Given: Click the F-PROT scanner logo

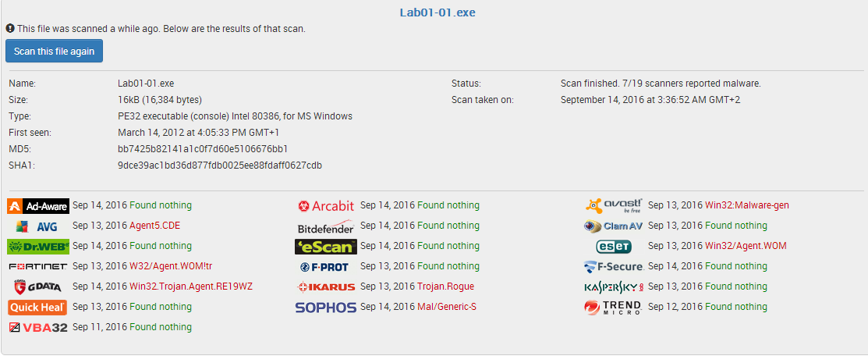Looking at the screenshot, I should (x=326, y=267).
